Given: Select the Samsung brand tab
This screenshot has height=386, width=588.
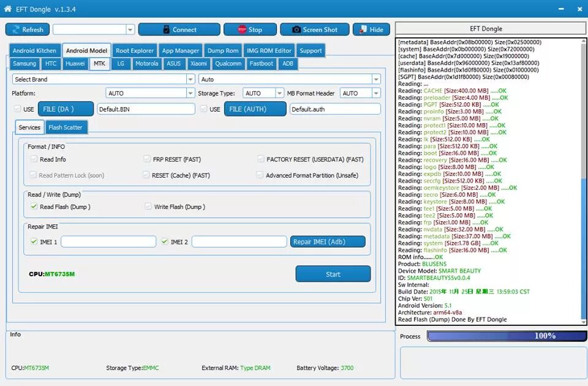Looking at the screenshot, I should (x=24, y=64).
